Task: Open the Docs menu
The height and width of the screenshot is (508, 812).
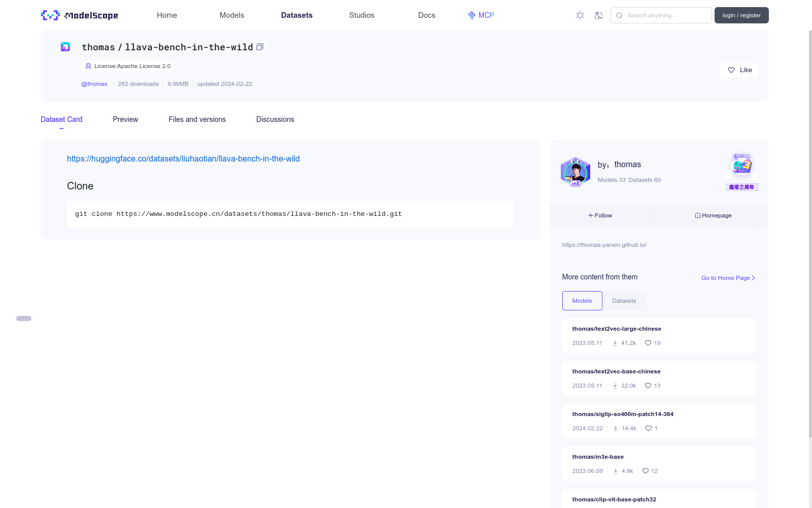Action: tap(427, 15)
